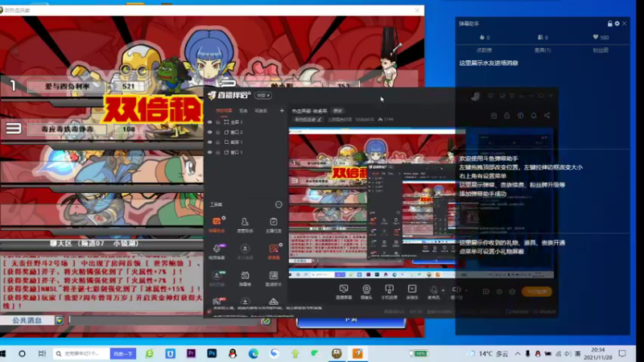Toggle visibility of the 窗口 1 source

pyautogui.click(x=210, y=152)
